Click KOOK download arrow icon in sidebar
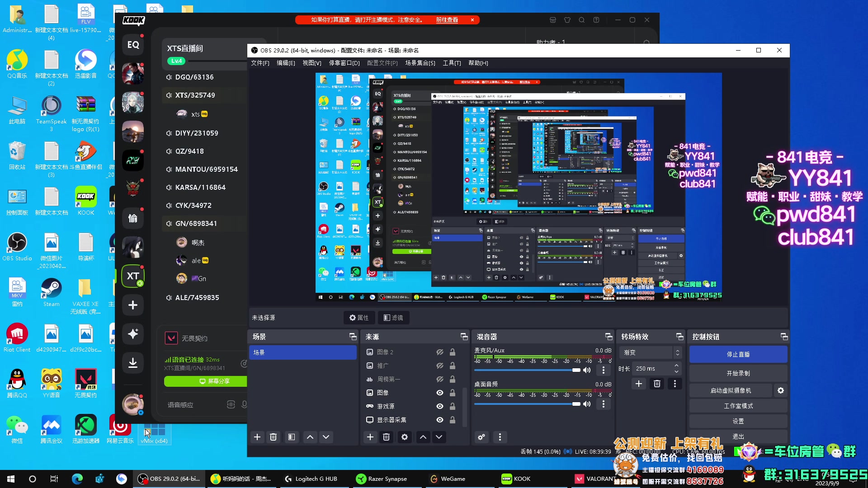Viewport: 868px width, 488px height. (x=132, y=362)
